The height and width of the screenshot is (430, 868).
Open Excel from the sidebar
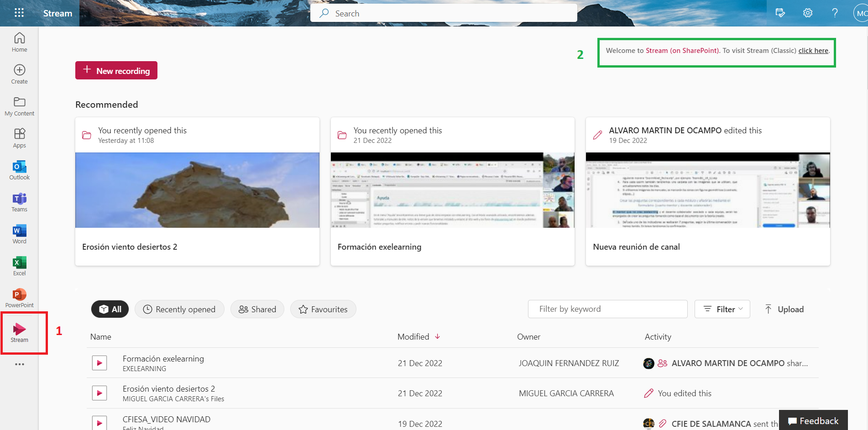point(19,266)
